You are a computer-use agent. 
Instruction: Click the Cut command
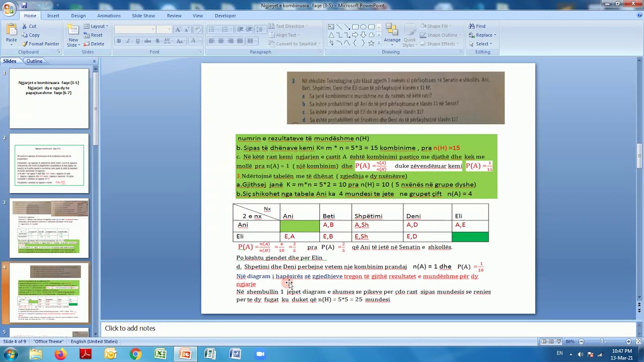29,26
